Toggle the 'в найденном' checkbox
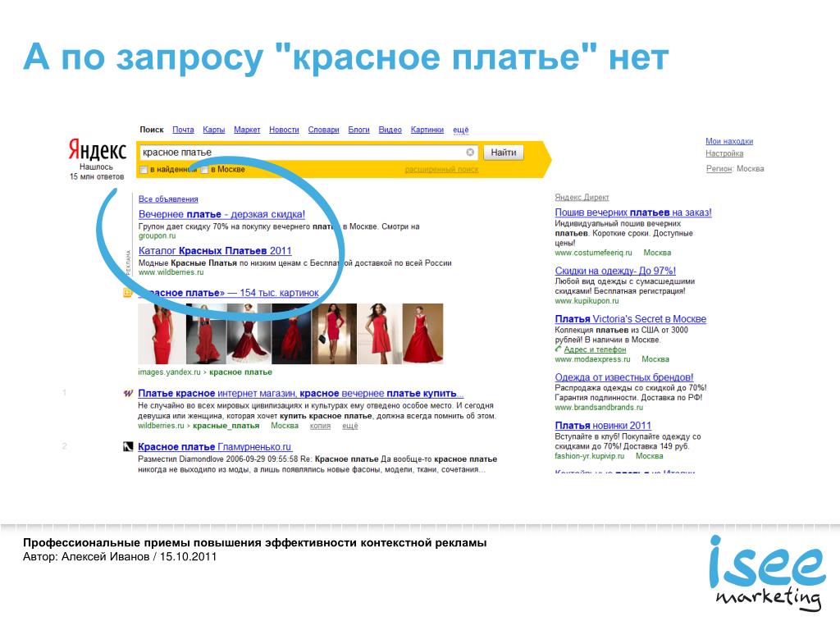 coord(144,170)
